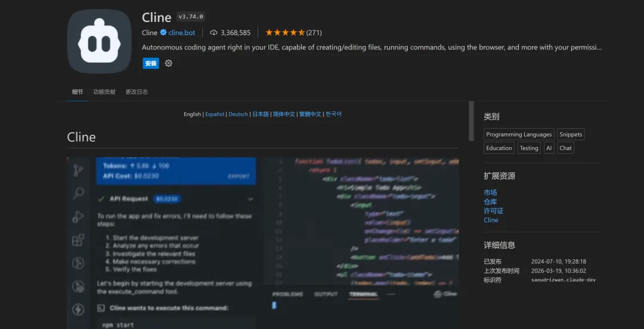Image resolution: width=644 pixels, height=329 pixels.
Task: Click the Cline robot extension logo
Action: pos(100,41)
